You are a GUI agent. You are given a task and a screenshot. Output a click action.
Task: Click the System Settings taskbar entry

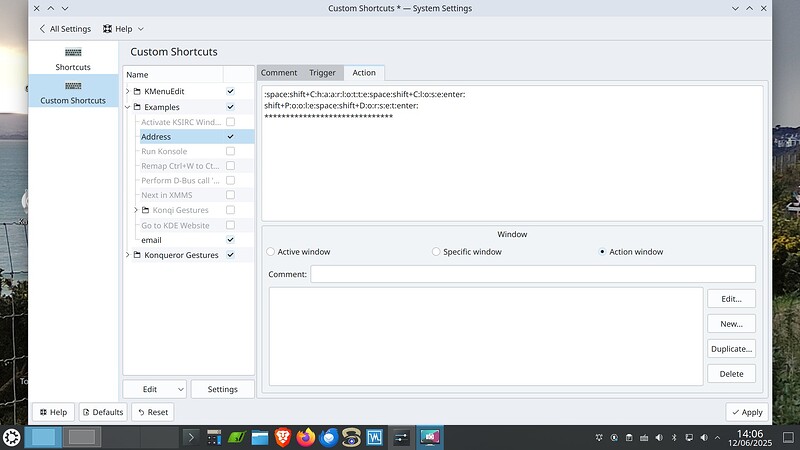[x=402, y=437]
